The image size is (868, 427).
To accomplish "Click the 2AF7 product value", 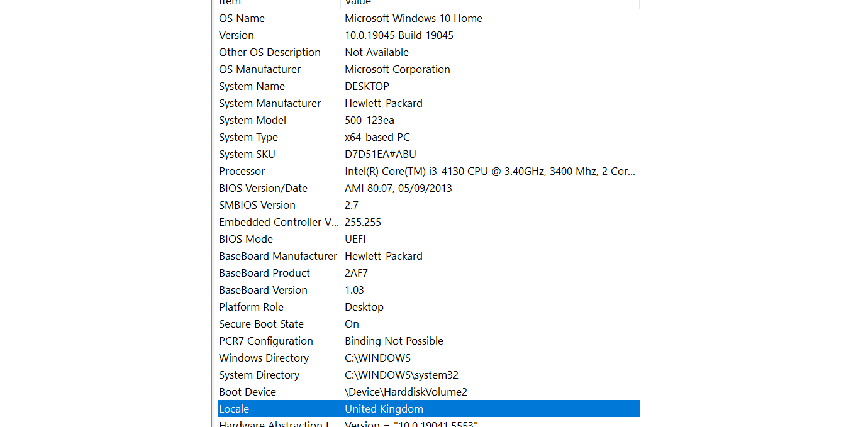I will pos(356,273).
